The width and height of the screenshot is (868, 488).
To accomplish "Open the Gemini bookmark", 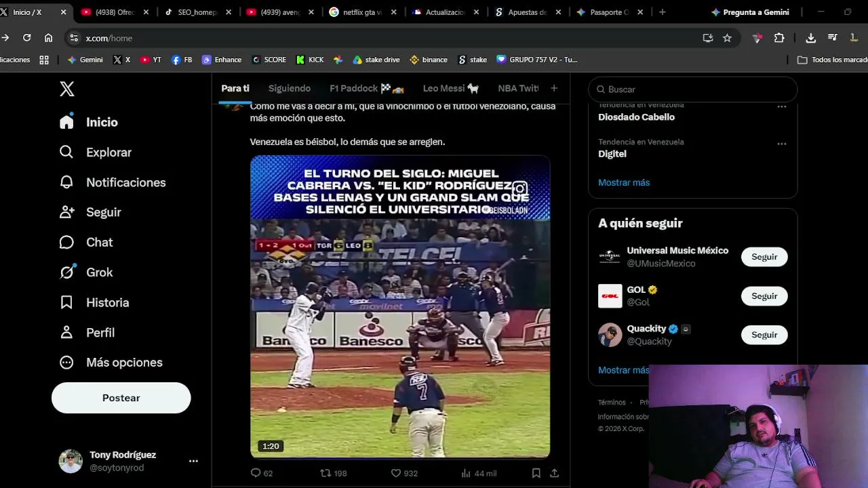I will pyautogui.click(x=85, y=60).
